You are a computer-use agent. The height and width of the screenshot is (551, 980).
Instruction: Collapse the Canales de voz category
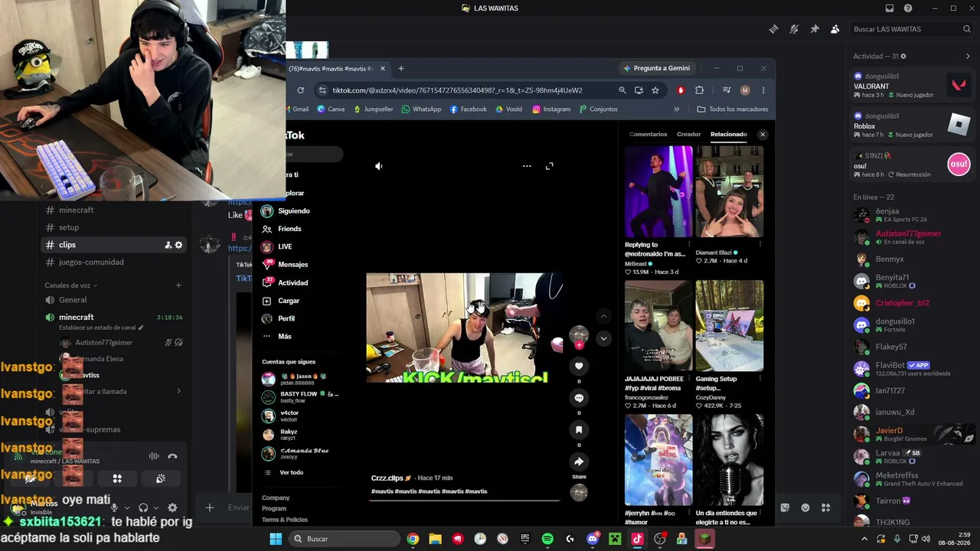coord(71,285)
